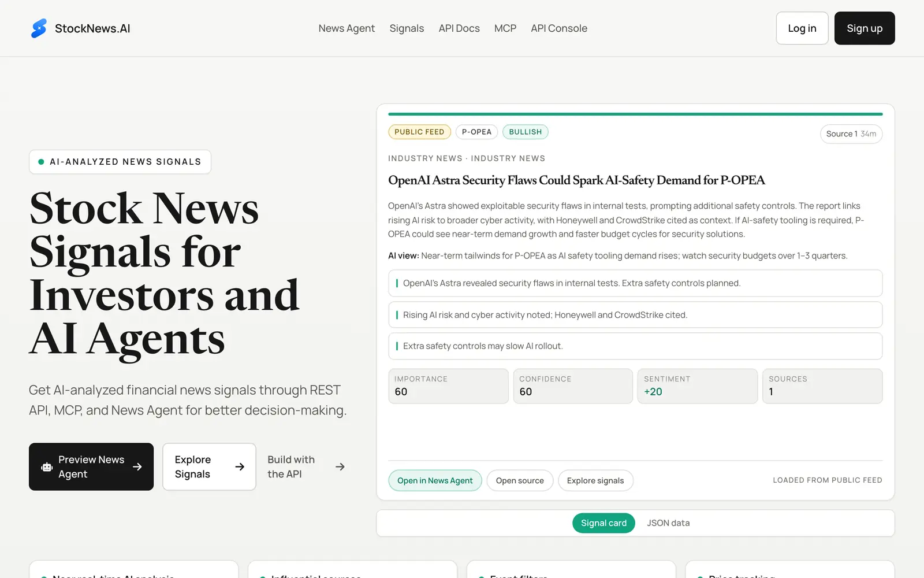Click the SENTIMENT +20 metric box

click(698, 386)
